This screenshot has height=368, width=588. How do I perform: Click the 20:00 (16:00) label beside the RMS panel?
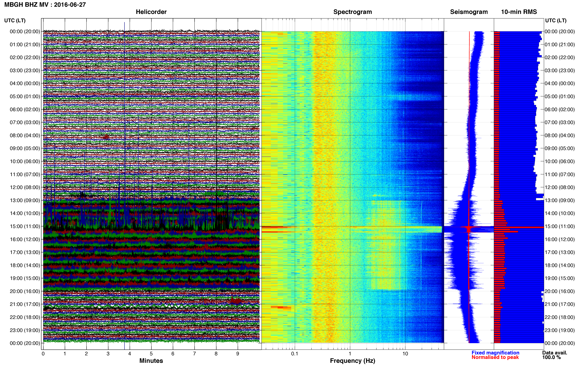click(560, 291)
